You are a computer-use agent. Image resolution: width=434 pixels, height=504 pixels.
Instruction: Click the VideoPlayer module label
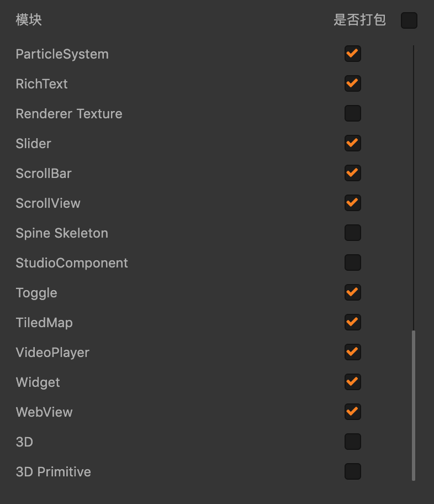point(52,353)
